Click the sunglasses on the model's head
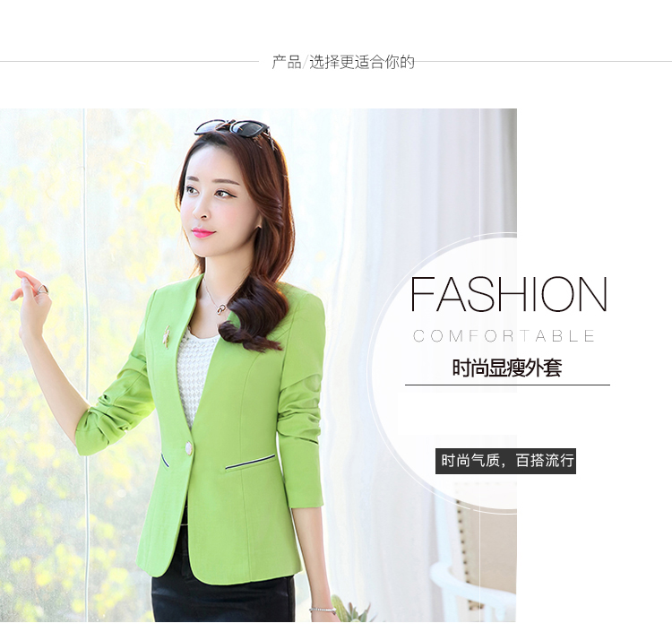This screenshot has width=672, height=632. click(234, 128)
